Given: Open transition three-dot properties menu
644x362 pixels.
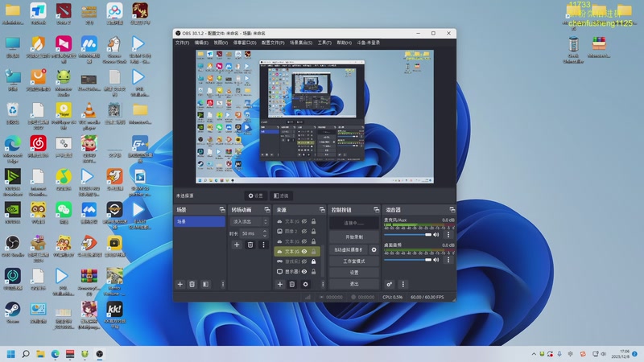Looking at the screenshot, I should (264, 245).
